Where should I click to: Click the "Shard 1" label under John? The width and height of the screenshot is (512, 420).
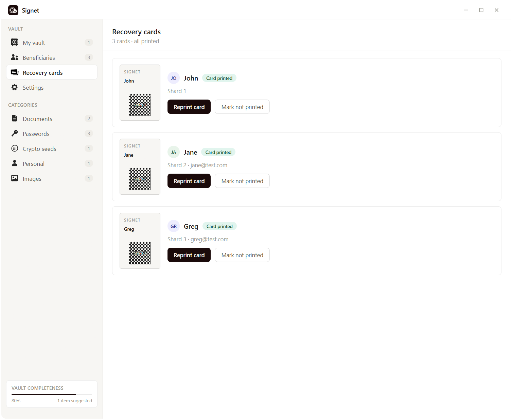tap(177, 91)
